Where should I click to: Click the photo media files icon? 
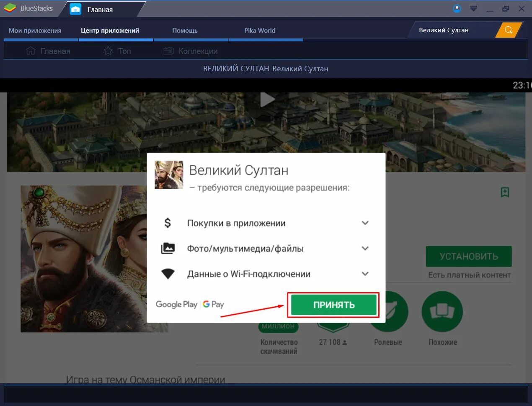pyautogui.click(x=168, y=248)
